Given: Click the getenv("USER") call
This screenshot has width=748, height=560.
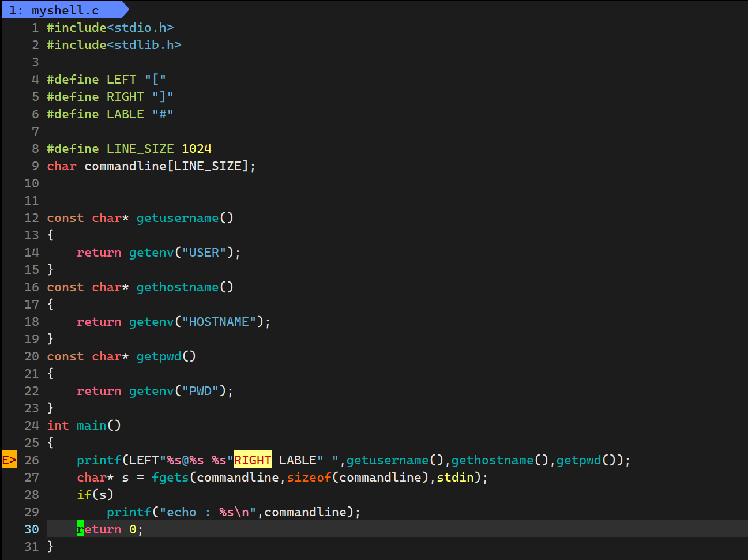Looking at the screenshot, I should coord(181,253).
